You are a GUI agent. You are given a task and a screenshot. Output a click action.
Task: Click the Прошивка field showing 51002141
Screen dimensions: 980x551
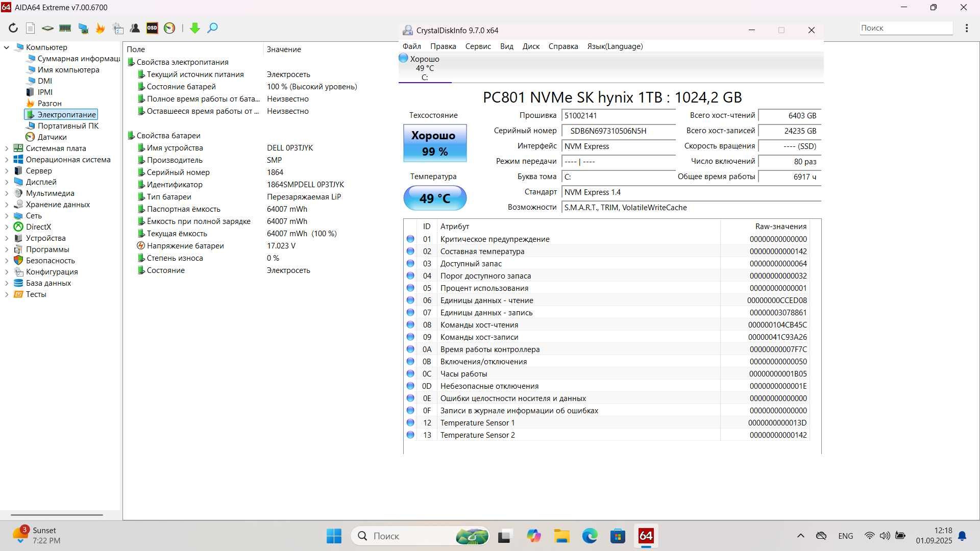pos(618,116)
